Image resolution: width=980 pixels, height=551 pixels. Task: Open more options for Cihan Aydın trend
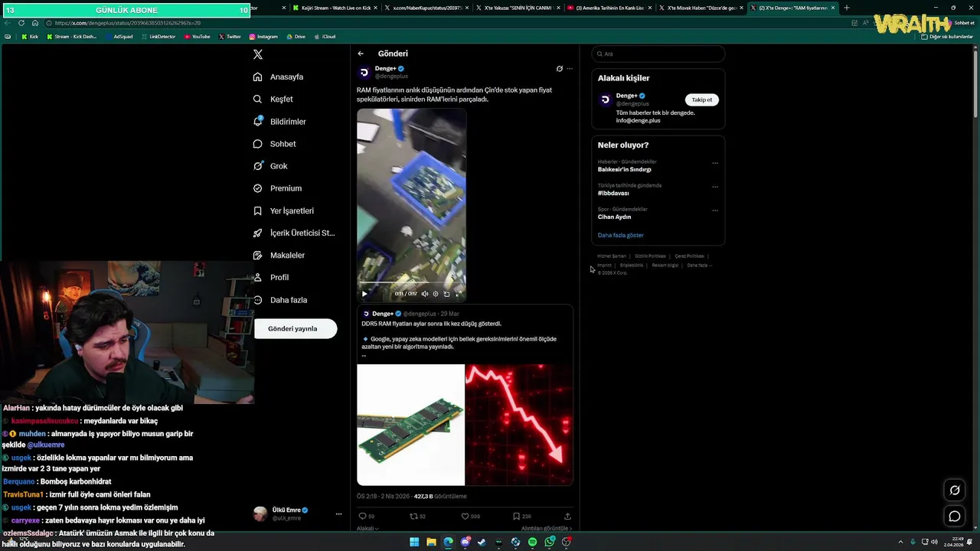715,210
